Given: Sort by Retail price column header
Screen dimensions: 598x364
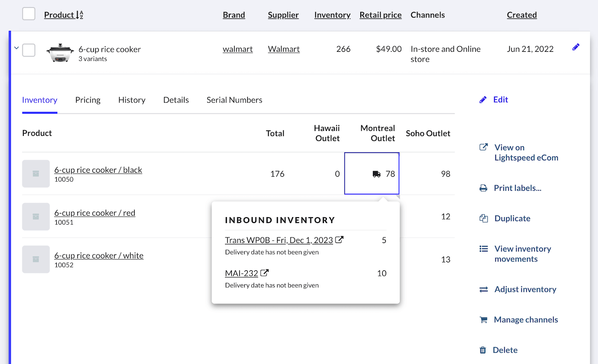Looking at the screenshot, I should tap(381, 15).
